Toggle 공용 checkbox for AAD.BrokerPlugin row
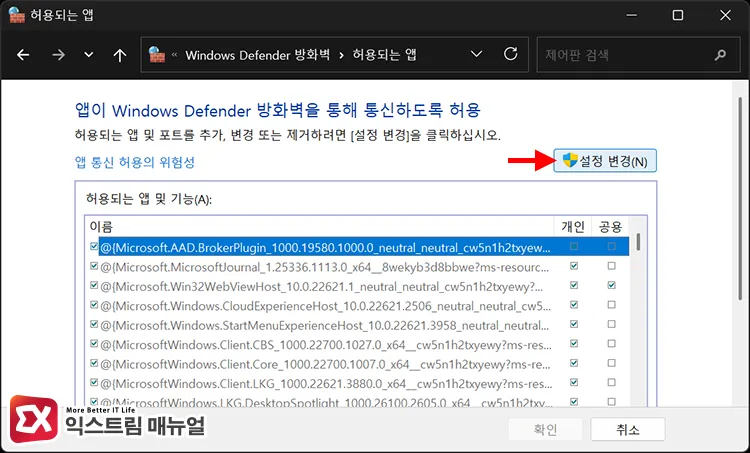 [611, 247]
